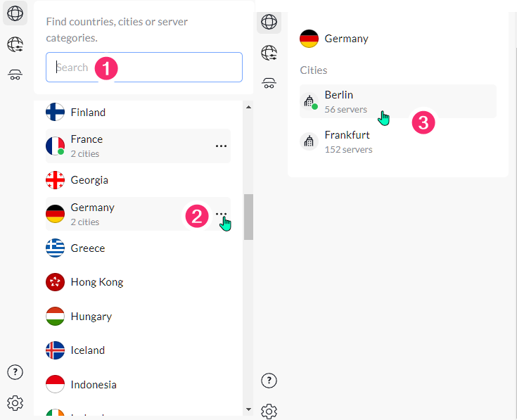Connect to Finland
Screen dimensions: 517x420
[88, 113]
